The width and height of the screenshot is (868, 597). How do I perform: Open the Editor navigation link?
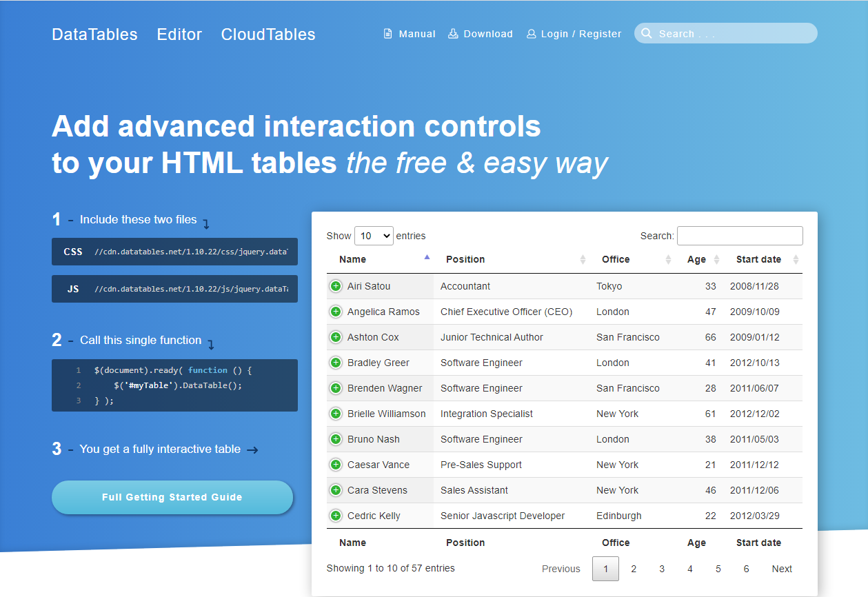pyautogui.click(x=179, y=34)
